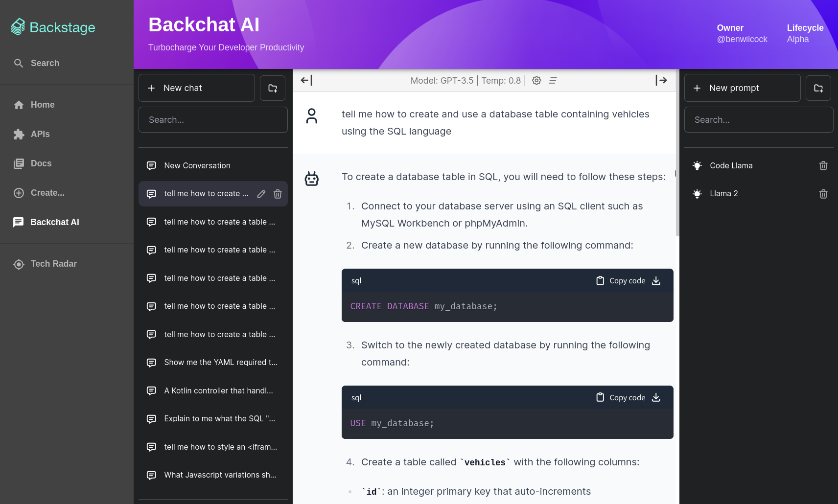
Task: Collapse the right prompt sidebar arrow icon
Action: pyautogui.click(x=661, y=80)
